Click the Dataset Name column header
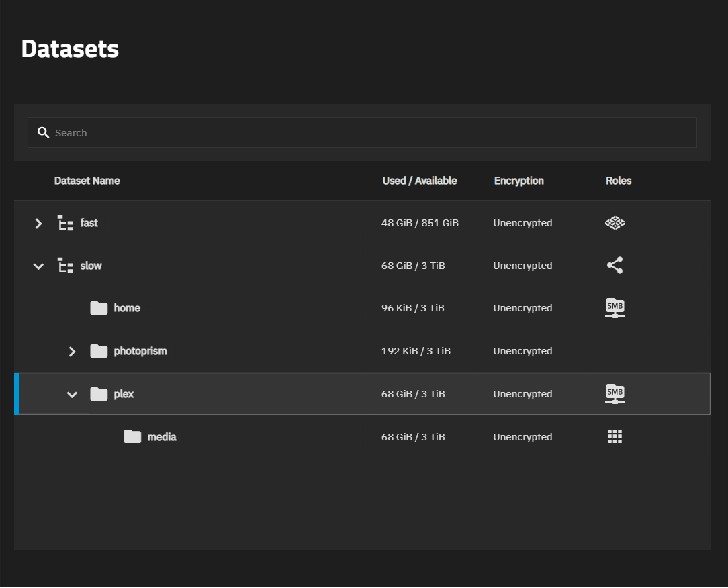The height and width of the screenshot is (588, 728). pyautogui.click(x=87, y=181)
